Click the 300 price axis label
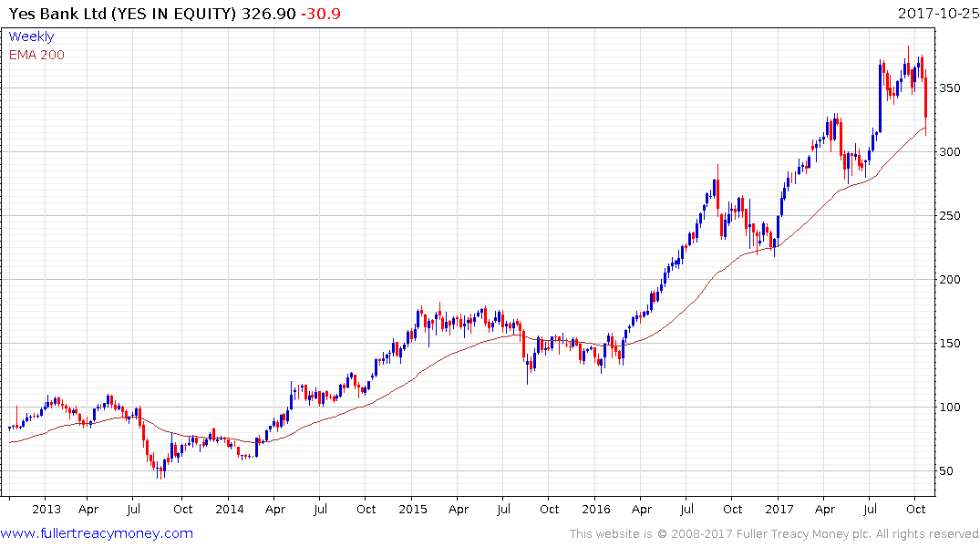This screenshot has height=547, width=980. click(x=950, y=152)
